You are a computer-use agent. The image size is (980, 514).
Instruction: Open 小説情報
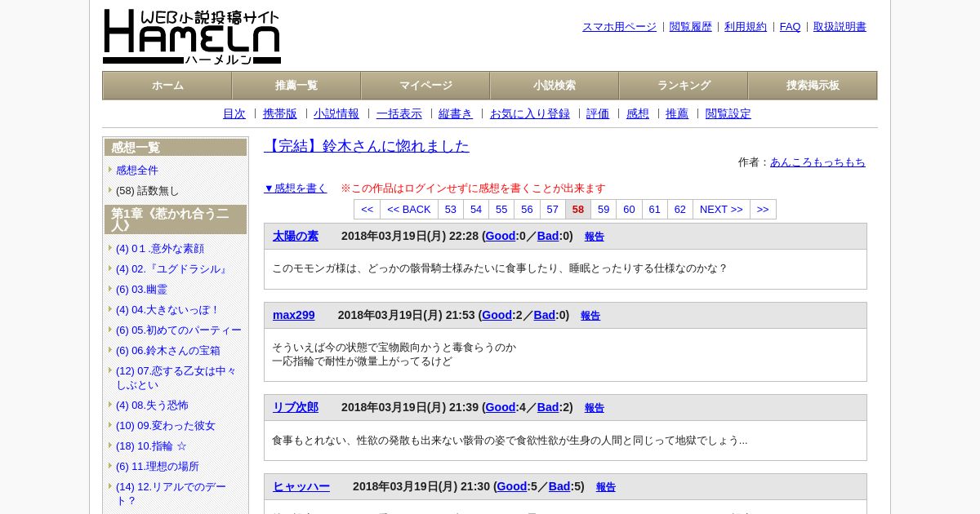point(336,114)
